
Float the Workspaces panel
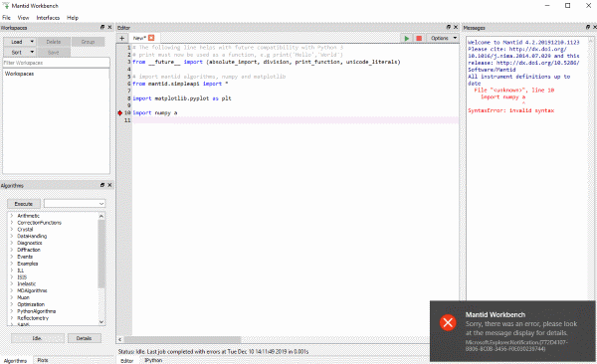click(x=102, y=27)
